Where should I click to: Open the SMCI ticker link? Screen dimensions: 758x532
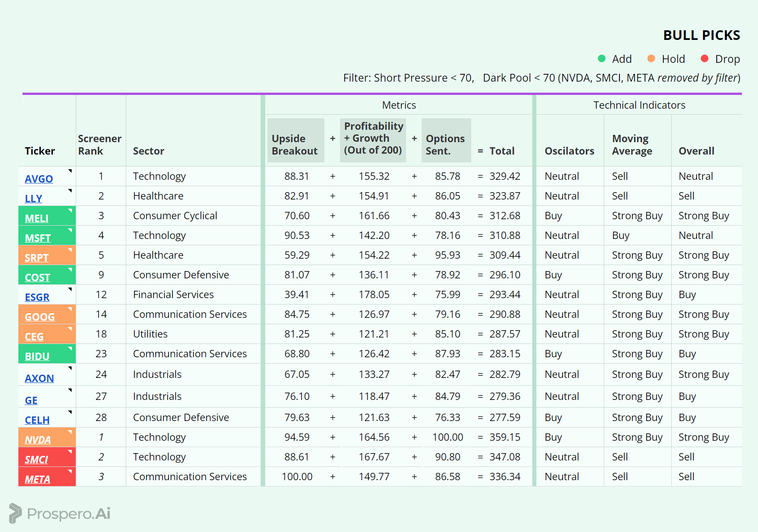click(36, 460)
